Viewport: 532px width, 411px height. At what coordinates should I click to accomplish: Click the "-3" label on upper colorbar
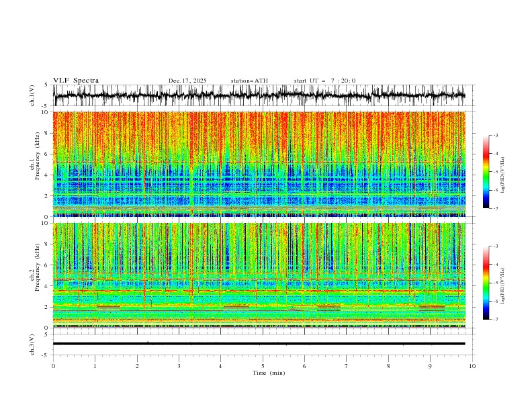coord(496,135)
